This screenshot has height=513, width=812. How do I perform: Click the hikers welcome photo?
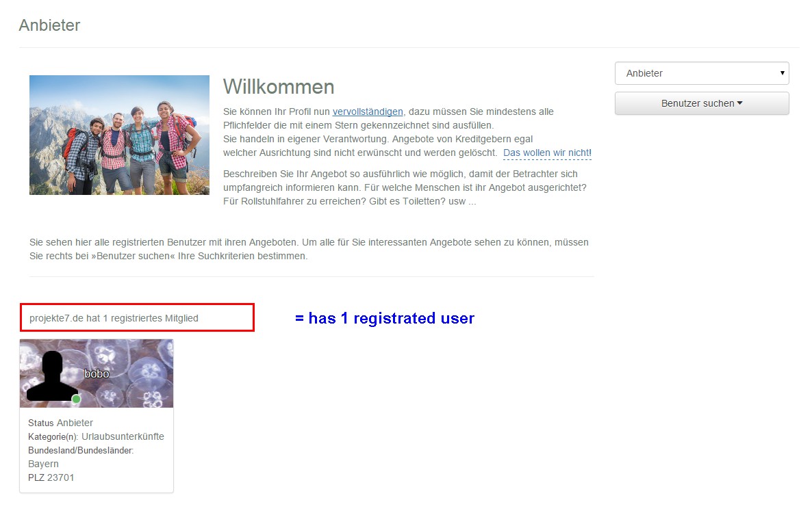[120, 135]
